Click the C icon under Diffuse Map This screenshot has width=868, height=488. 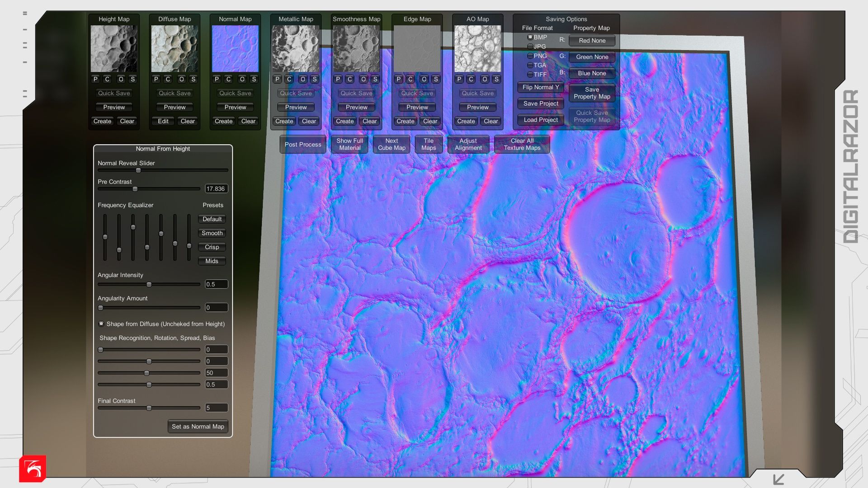click(x=168, y=79)
